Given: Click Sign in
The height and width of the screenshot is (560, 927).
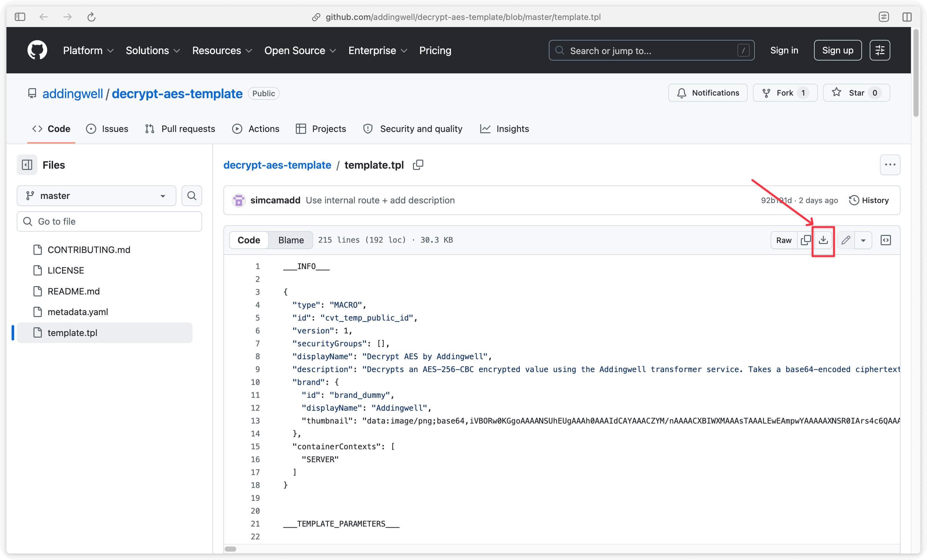Looking at the screenshot, I should coord(784,51).
